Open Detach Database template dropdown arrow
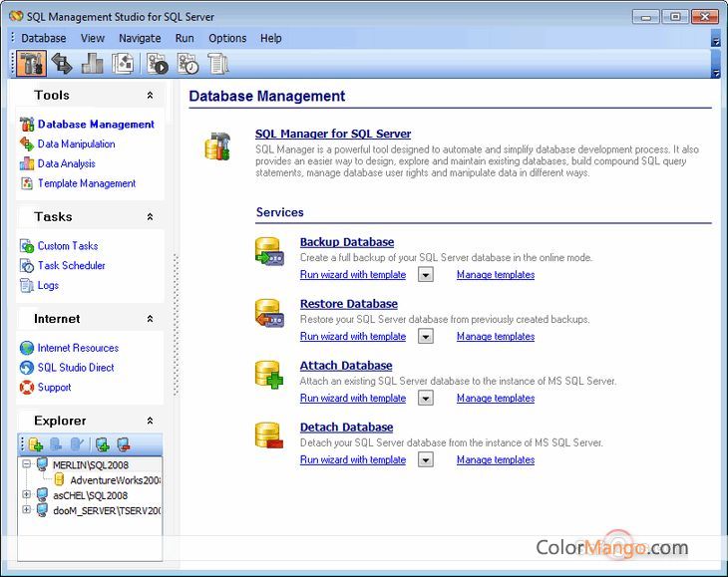This screenshot has height=577, width=728. coord(425,459)
